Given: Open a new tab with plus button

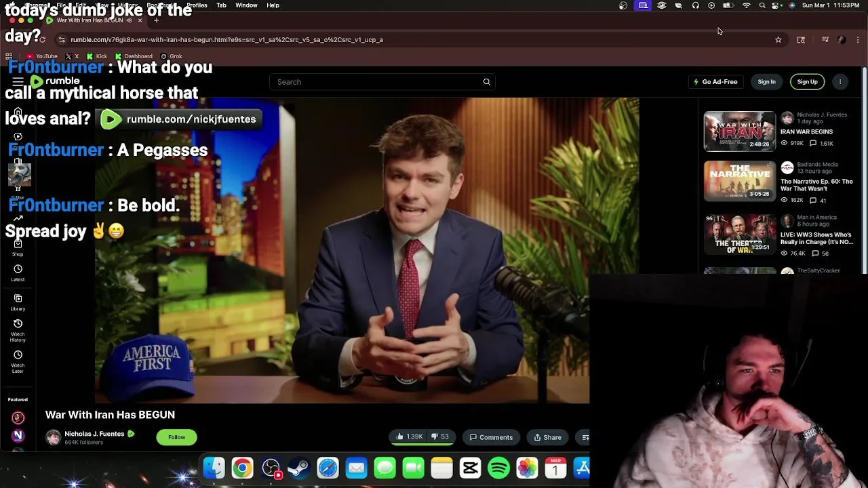Looking at the screenshot, I should point(156,20).
